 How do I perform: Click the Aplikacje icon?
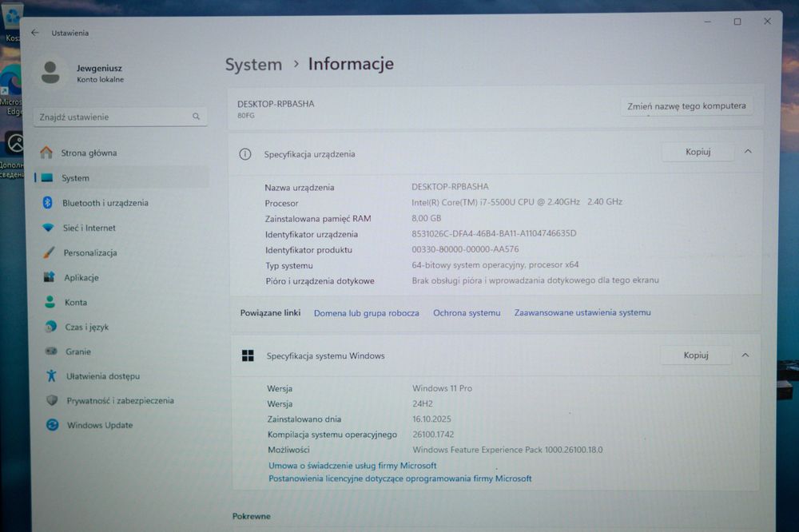click(x=50, y=277)
